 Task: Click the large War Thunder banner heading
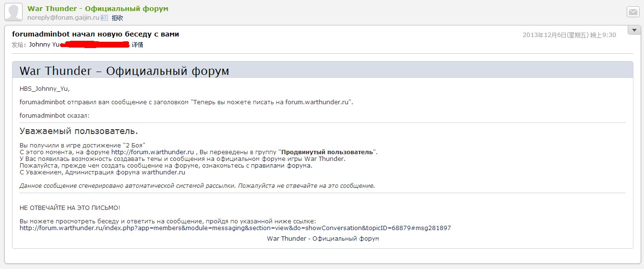pyautogui.click(x=124, y=71)
